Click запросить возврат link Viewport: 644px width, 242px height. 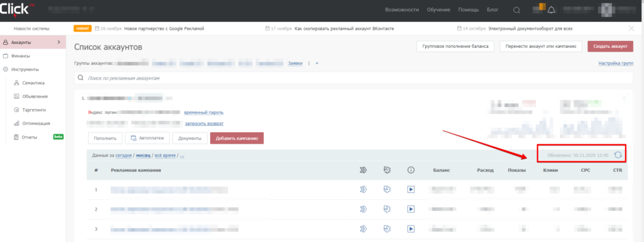click(204, 124)
